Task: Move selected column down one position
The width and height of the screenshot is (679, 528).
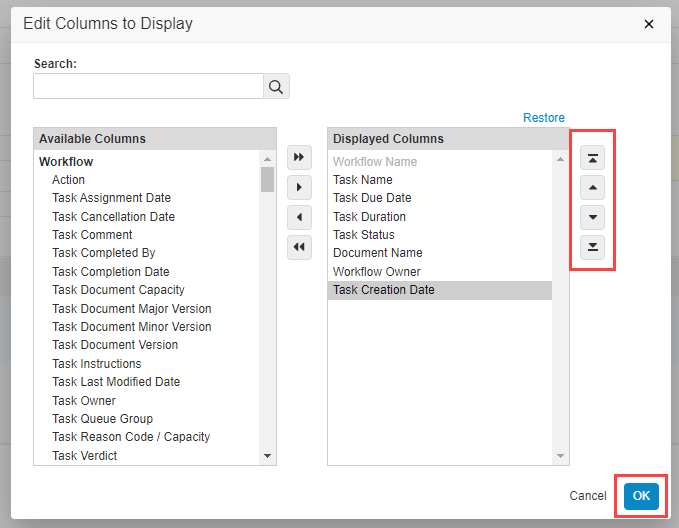Action: tap(593, 217)
